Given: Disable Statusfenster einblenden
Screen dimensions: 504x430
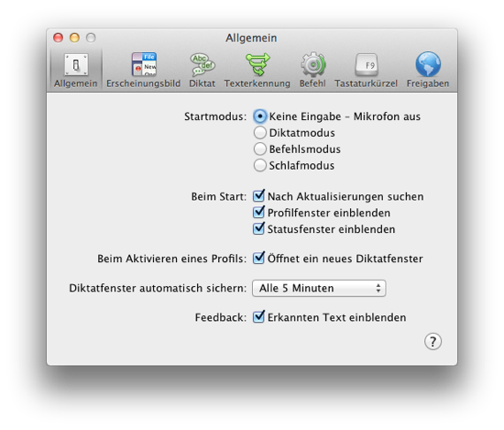Looking at the screenshot, I should 258,228.
